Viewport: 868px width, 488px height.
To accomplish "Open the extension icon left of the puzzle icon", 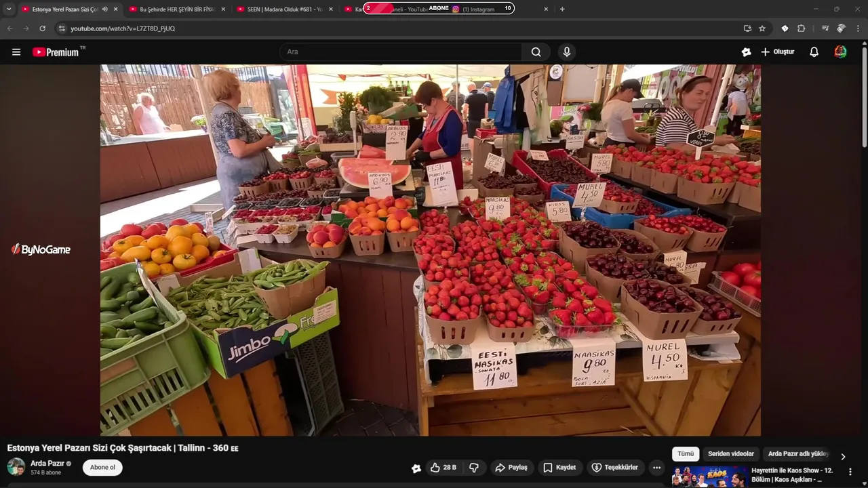I will point(785,28).
